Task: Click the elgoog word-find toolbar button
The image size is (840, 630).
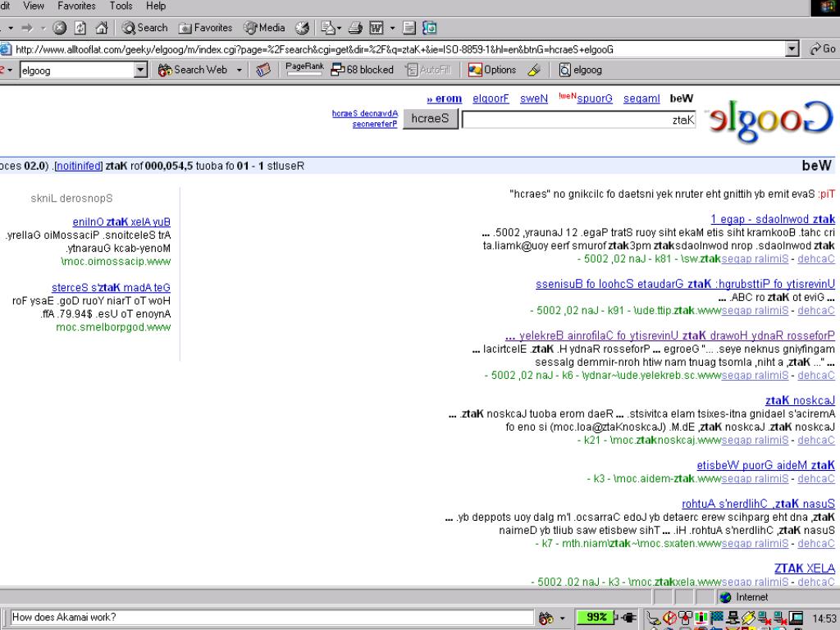Action: (581, 70)
